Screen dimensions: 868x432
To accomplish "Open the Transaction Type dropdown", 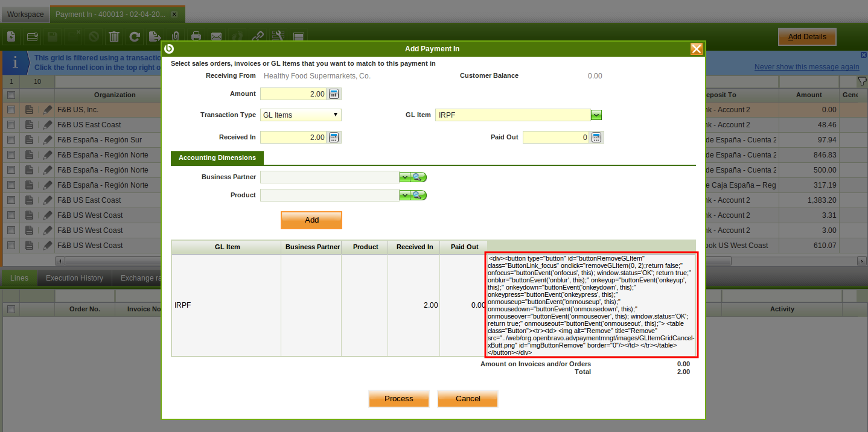I will pos(301,115).
